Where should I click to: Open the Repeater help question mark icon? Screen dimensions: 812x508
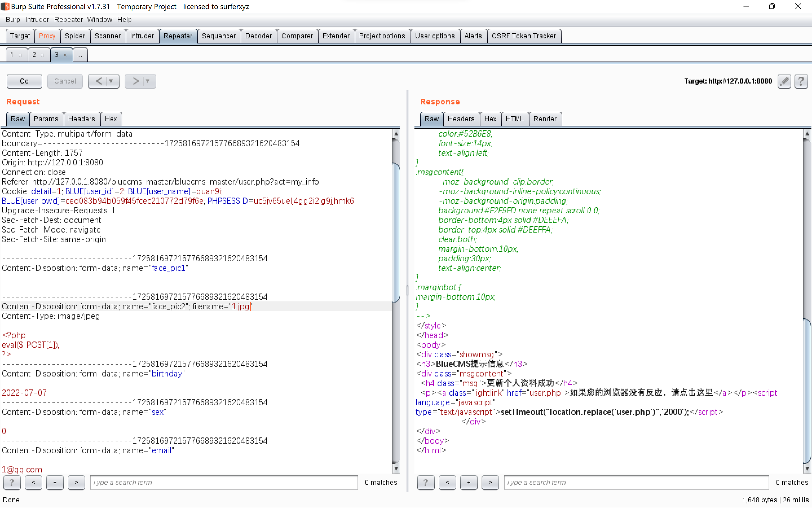tap(801, 81)
